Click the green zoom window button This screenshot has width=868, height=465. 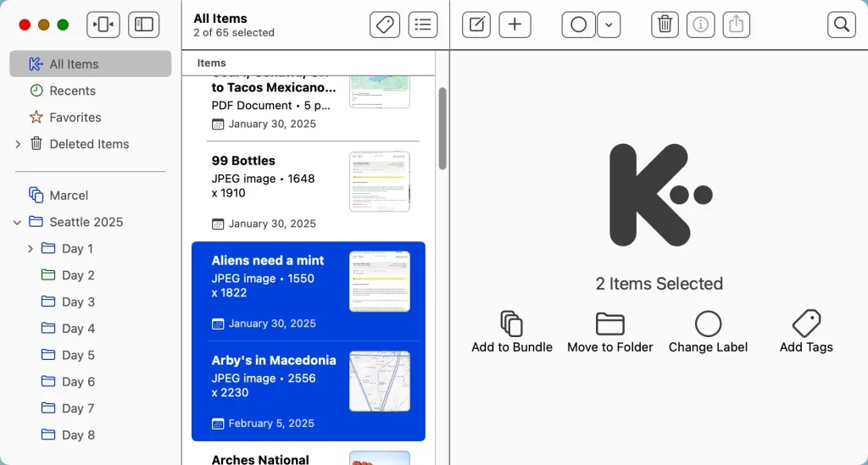63,25
